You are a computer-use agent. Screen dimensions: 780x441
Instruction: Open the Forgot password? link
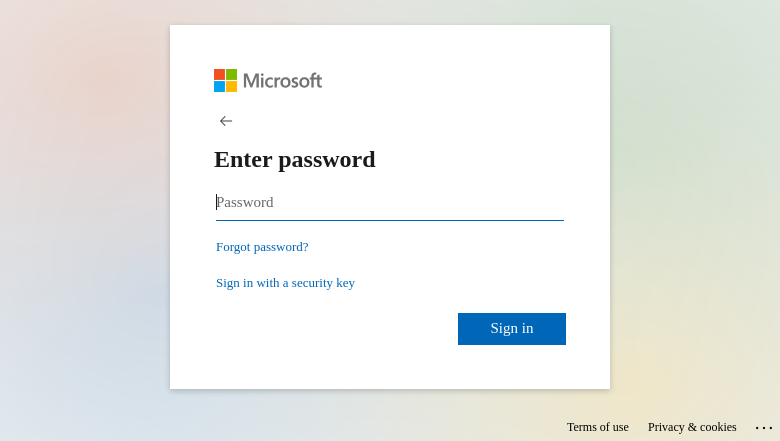tap(262, 247)
